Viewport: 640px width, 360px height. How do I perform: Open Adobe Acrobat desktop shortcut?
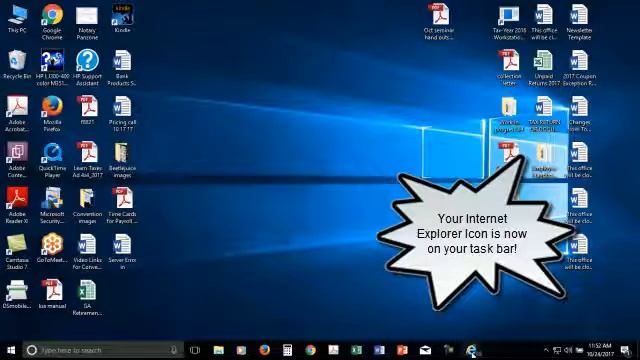click(17, 114)
